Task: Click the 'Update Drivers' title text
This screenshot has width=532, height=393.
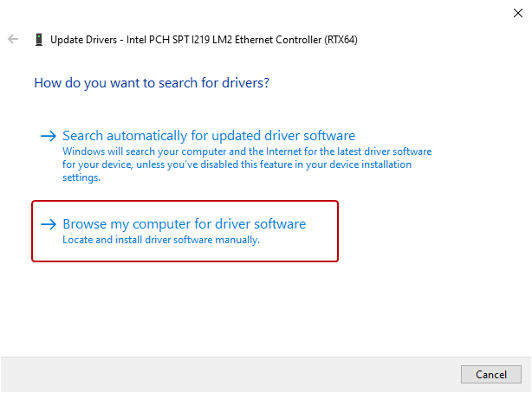Action: [87, 40]
